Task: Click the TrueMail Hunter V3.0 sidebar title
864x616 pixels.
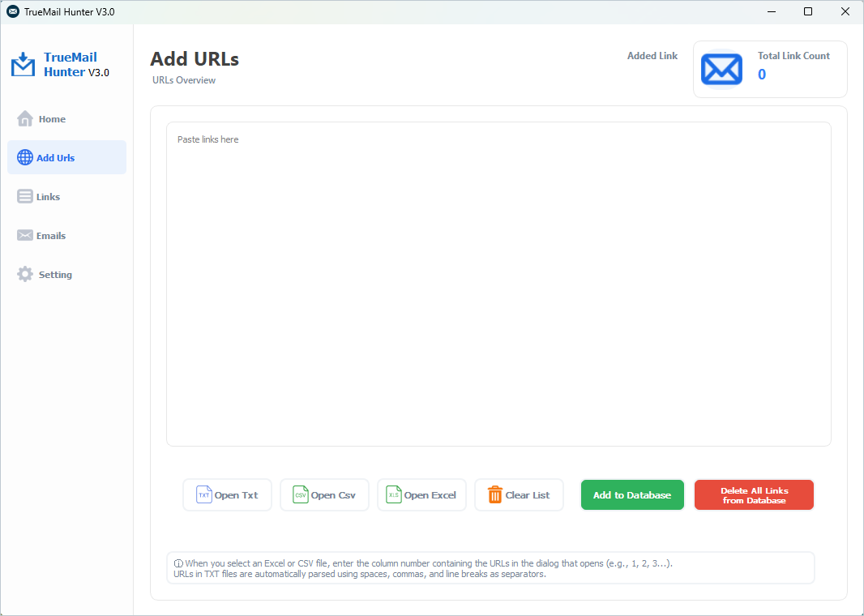Action: pos(76,65)
